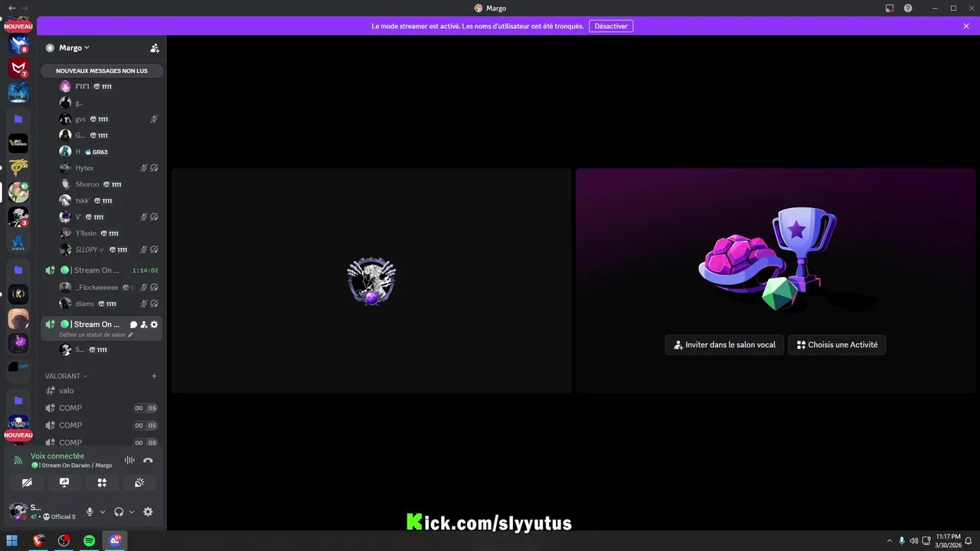Open the inbox icon in title bar

890,8
